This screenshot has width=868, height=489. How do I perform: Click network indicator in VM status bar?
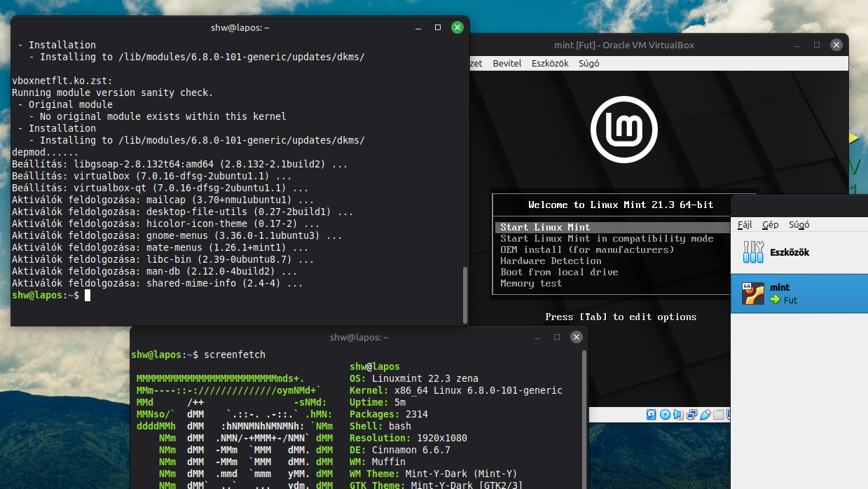[x=692, y=414]
